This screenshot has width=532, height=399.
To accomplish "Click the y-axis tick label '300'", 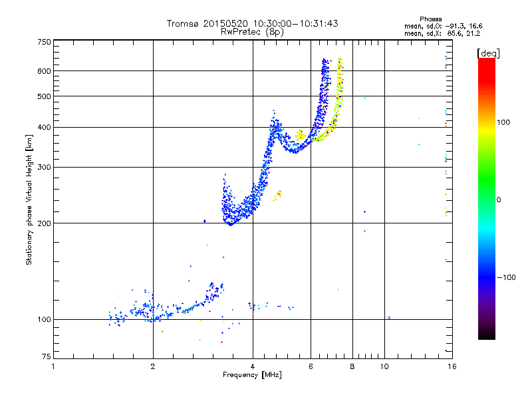I will [x=45, y=168].
